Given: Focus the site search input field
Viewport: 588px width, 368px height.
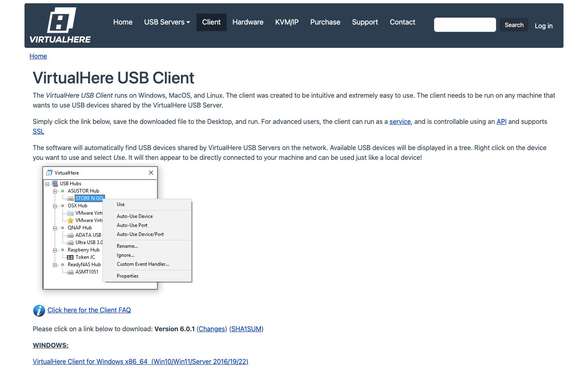Looking at the screenshot, I should pyautogui.click(x=465, y=25).
